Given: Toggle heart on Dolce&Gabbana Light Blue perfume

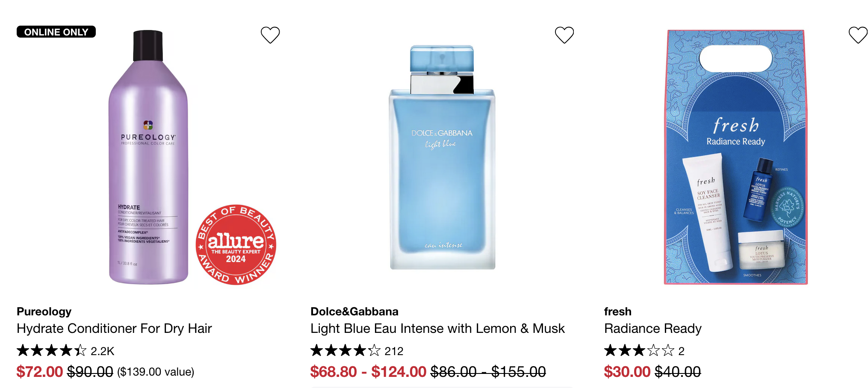Looking at the screenshot, I should 564,35.
